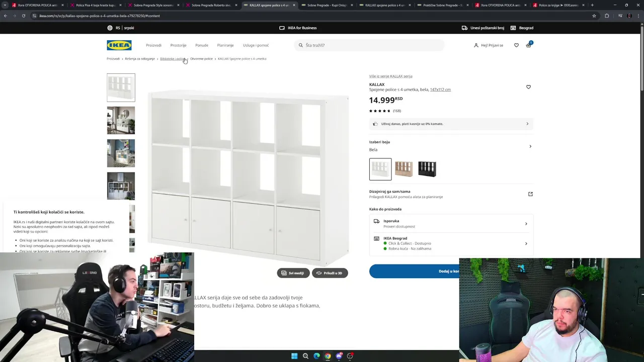The image size is (644, 362).
Task: Open Više iz serije KALLAX serija link
Action: coord(390,76)
